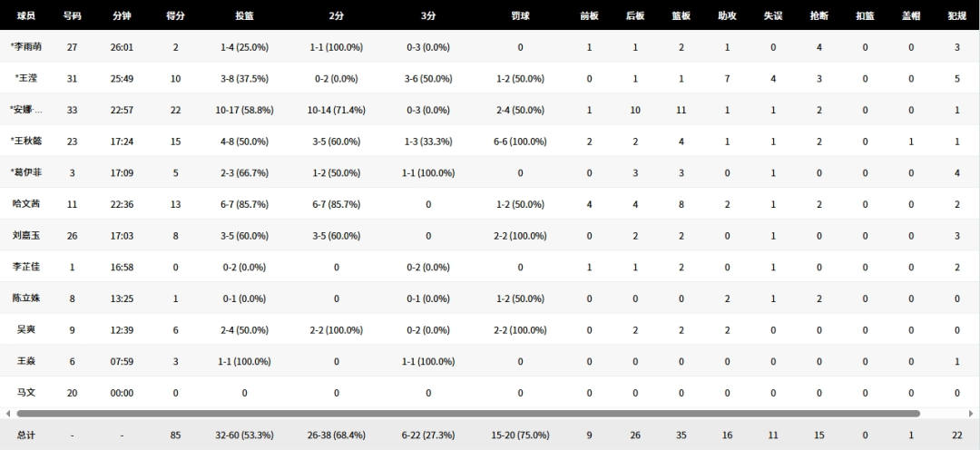980x450 pixels.
Task: Open player 王滢's entry
Action: [26, 79]
